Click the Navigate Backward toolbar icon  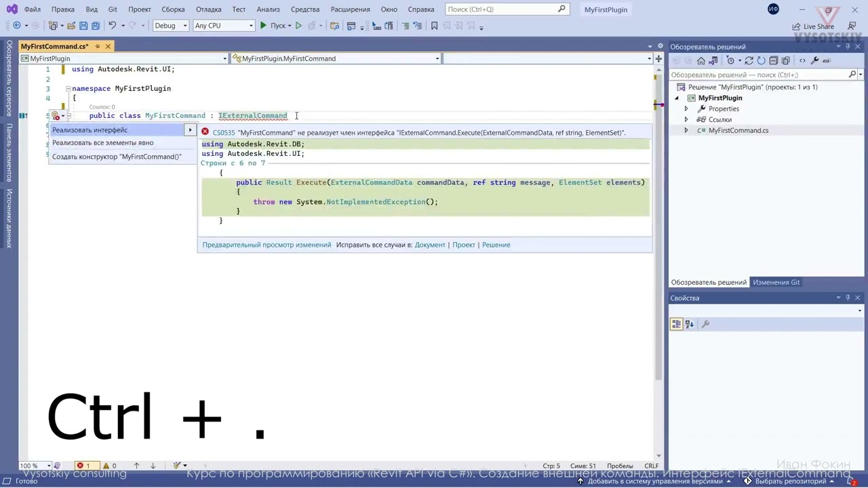[x=17, y=26]
